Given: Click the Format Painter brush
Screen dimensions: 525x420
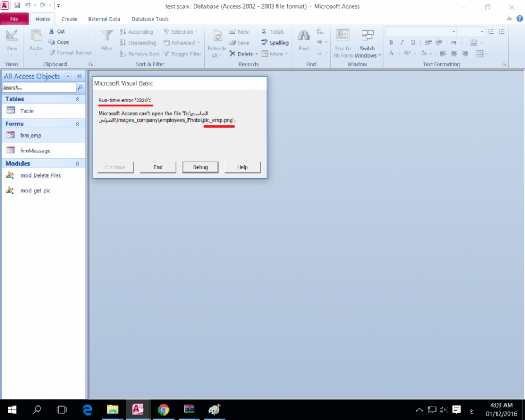Looking at the screenshot, I should pos(52,53).
